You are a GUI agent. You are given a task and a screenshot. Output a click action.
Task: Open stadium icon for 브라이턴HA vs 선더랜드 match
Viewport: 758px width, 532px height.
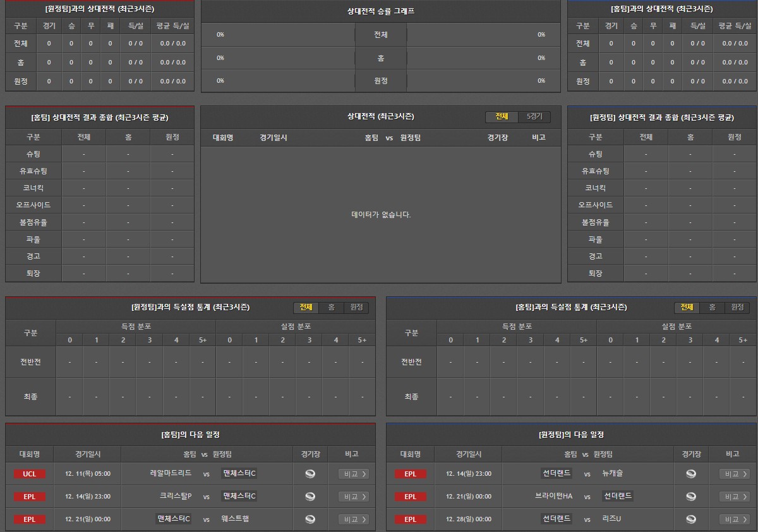tap(690, 497)
